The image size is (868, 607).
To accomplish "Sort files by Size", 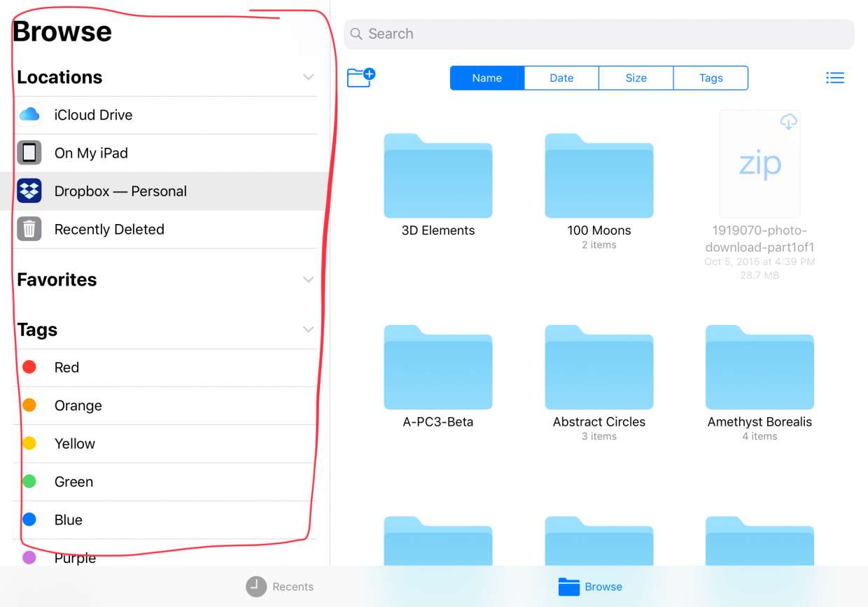I will tap(636, 78).
